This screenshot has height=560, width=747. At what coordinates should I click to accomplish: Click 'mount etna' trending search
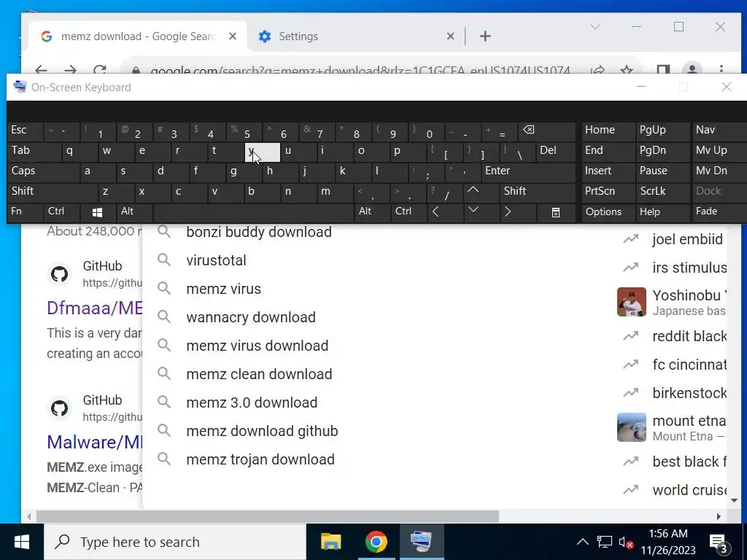point(689,421)
